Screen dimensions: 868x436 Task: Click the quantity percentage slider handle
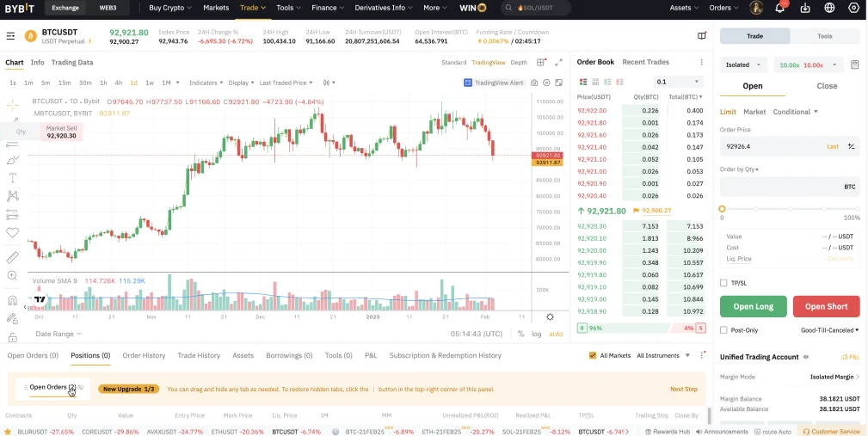click(x=722, y=209)
